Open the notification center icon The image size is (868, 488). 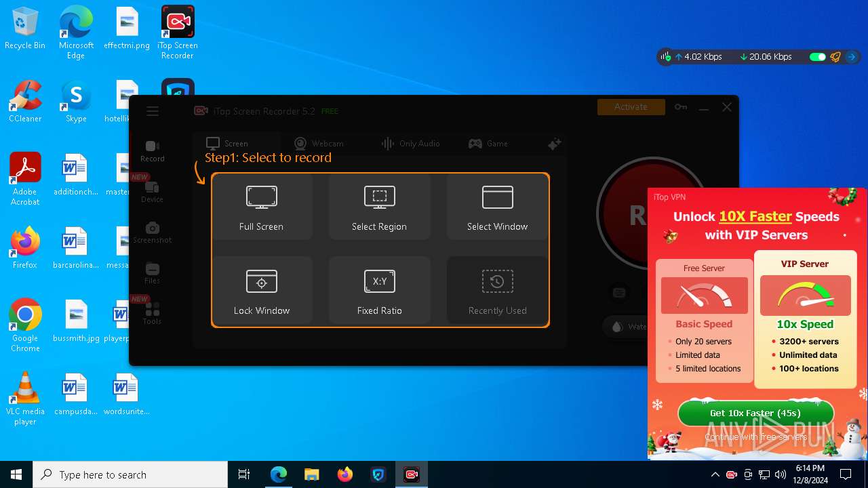tap(846, 474)
